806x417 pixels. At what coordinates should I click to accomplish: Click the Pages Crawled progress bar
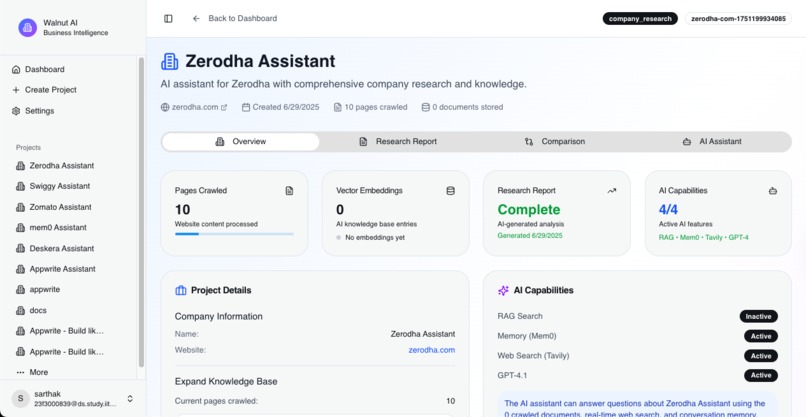coord(234,234)
